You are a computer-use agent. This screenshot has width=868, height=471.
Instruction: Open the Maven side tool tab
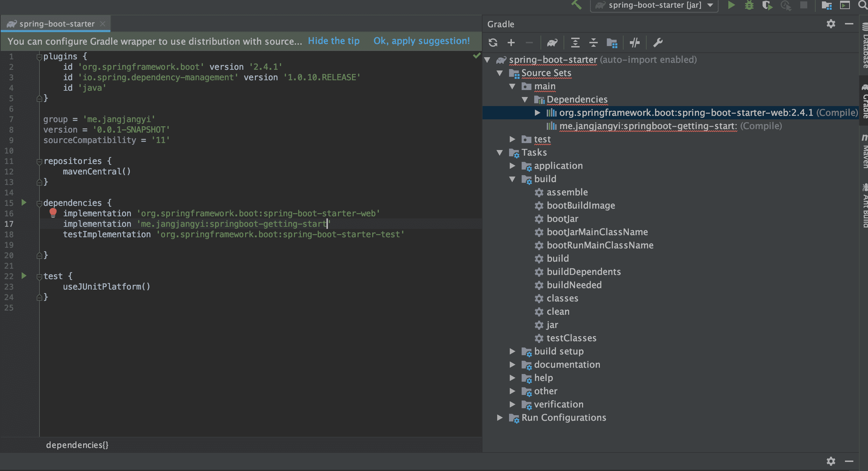(x=864, y=152)
